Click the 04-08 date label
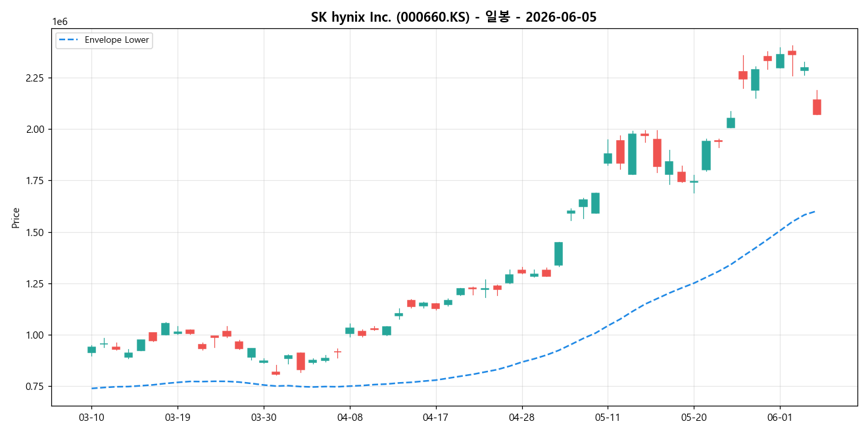The height and width of the screenshot is (434, 868). point(350,417)
